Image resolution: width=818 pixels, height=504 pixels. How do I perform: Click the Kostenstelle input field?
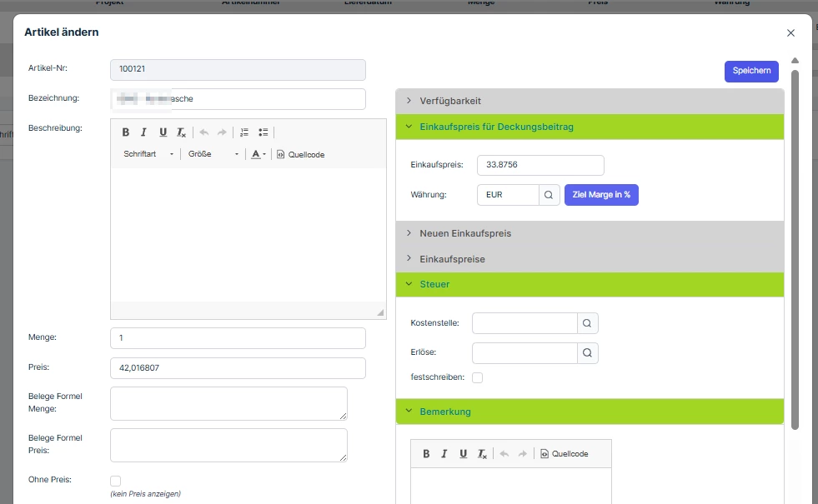(524, 323)
